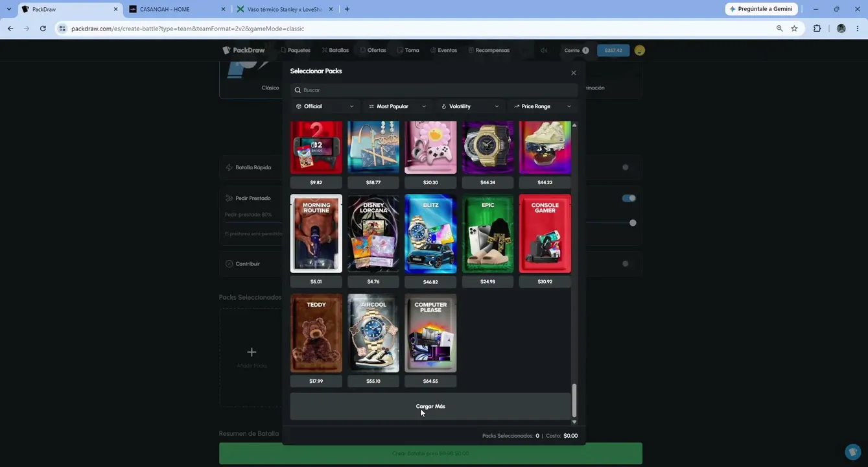The height and width of the screenshot is (467, 868).
Task: Open a new browser tab
Action: (x=347, y=9)
